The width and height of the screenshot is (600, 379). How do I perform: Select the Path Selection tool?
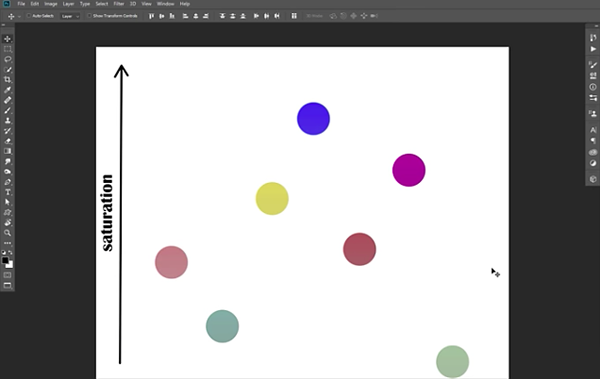pos(7,202)
